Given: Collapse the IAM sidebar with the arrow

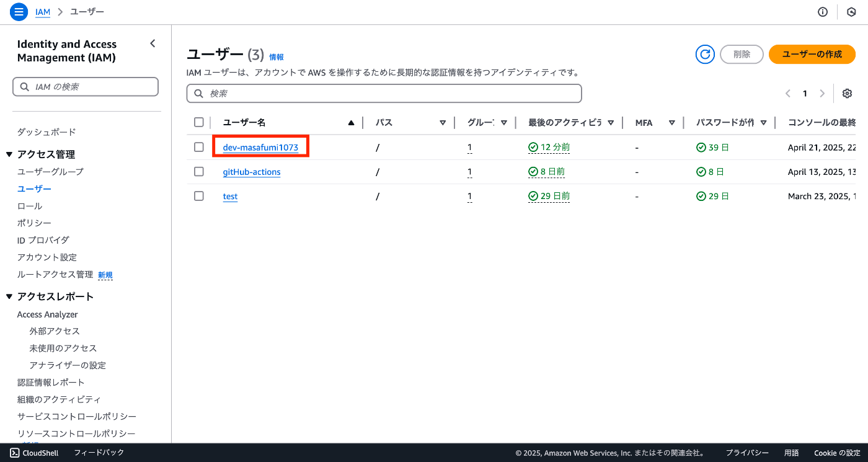Looking at the screenshot, I should [x=153, y=43].
